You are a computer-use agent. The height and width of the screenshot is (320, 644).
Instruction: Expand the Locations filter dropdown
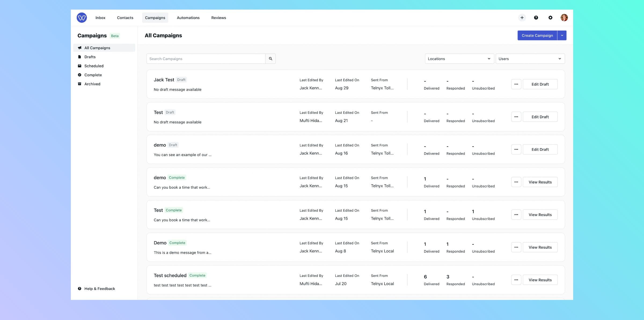[459, 59]
